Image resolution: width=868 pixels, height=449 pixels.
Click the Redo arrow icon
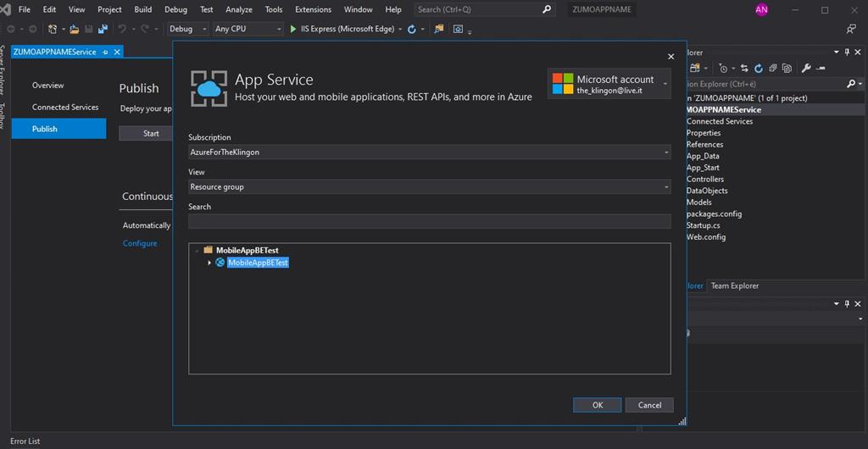145,29
